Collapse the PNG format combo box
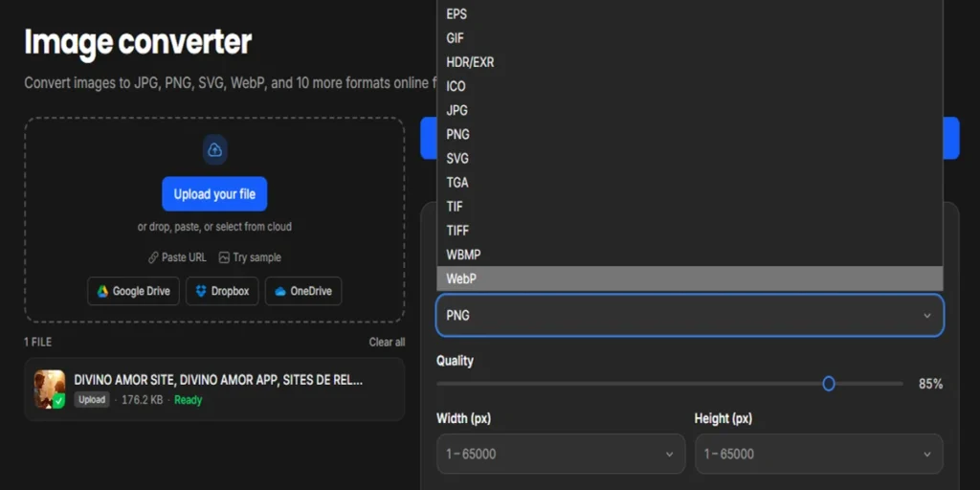 pos(690,316)
